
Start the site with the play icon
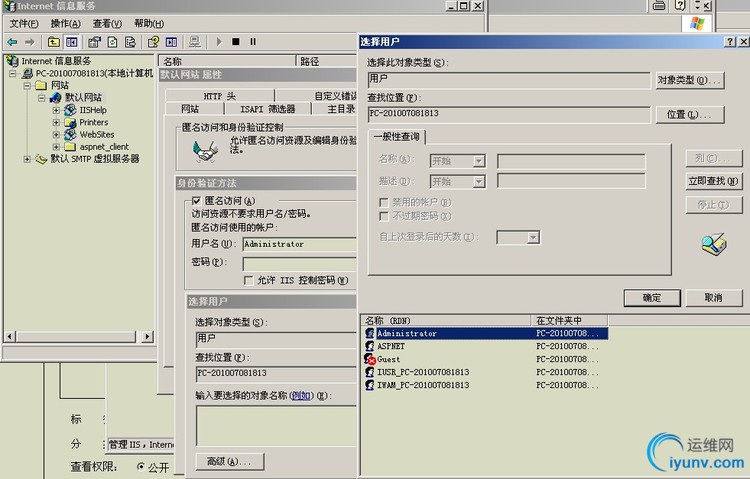tap(219, 42)
